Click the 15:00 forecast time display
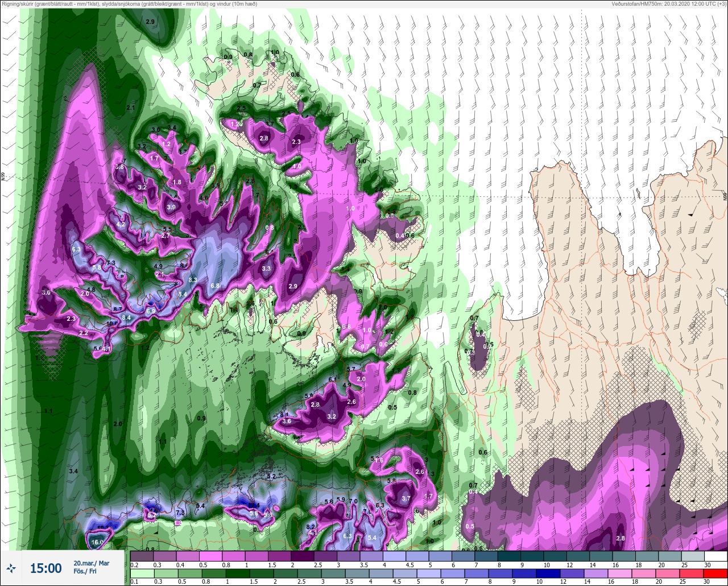Screen dimensions: 728x586 (45, 568)
